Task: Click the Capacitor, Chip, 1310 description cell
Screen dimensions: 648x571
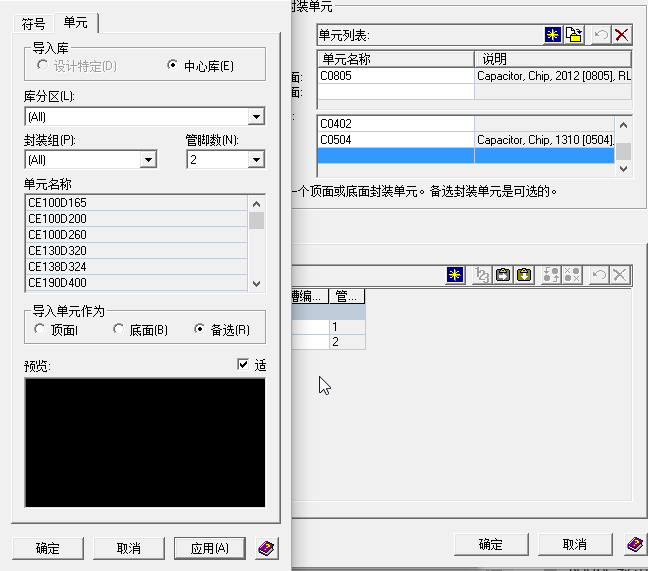Action: click(545, 140)
